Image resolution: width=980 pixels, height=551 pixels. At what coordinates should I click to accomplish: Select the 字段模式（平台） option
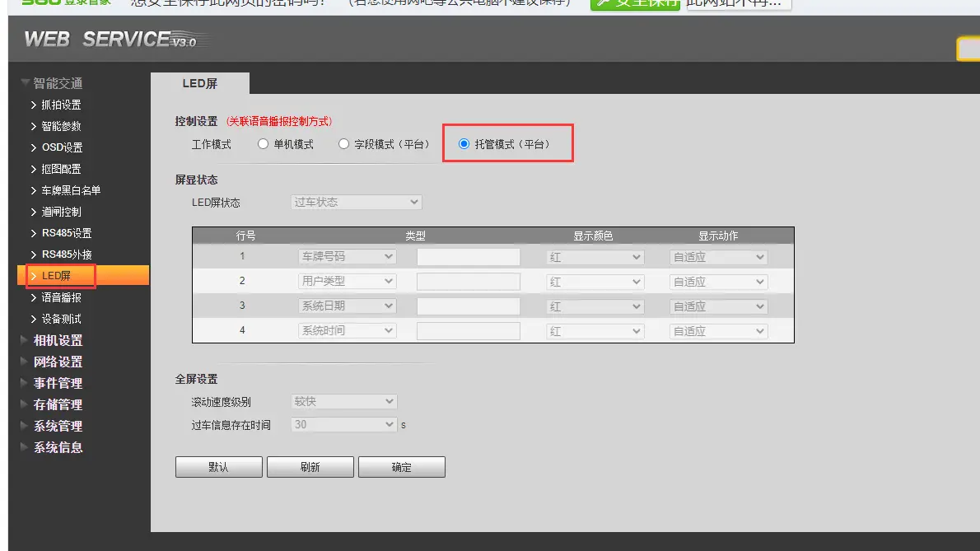pos(343,142)
